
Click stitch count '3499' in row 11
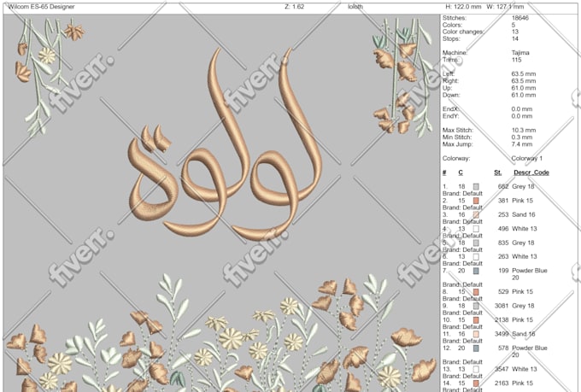(502, 334)
